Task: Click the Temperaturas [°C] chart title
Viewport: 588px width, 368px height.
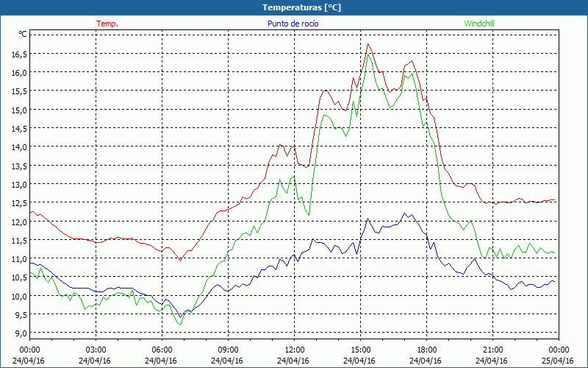Action: [x=301, y=7]
